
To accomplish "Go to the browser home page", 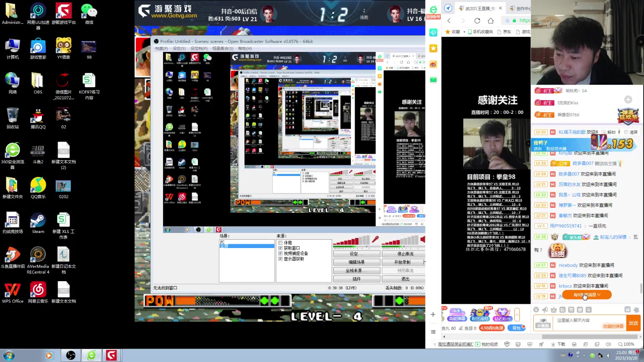I will pyautogui.click(x=491, y=21).
